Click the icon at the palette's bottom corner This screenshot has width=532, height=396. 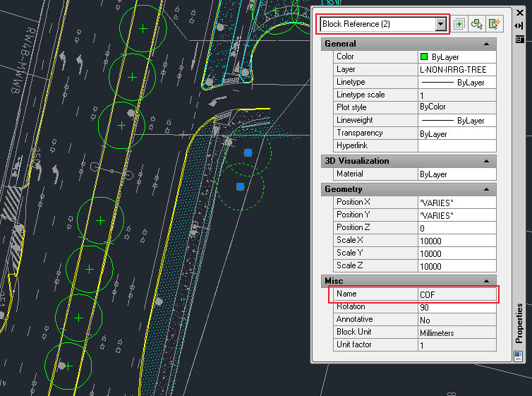(519, 356)
